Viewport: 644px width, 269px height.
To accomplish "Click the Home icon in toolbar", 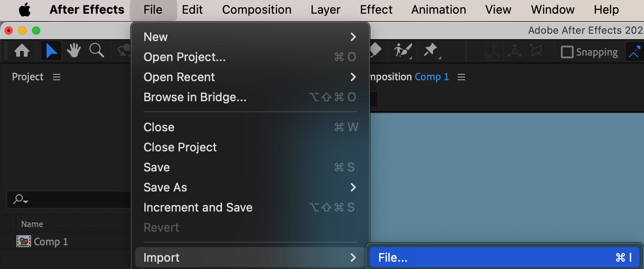I will click(x=22, y=51).
